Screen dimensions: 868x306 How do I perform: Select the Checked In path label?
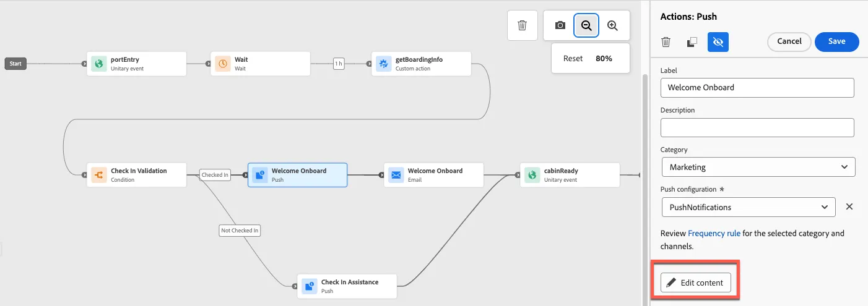tap(215, 175)
